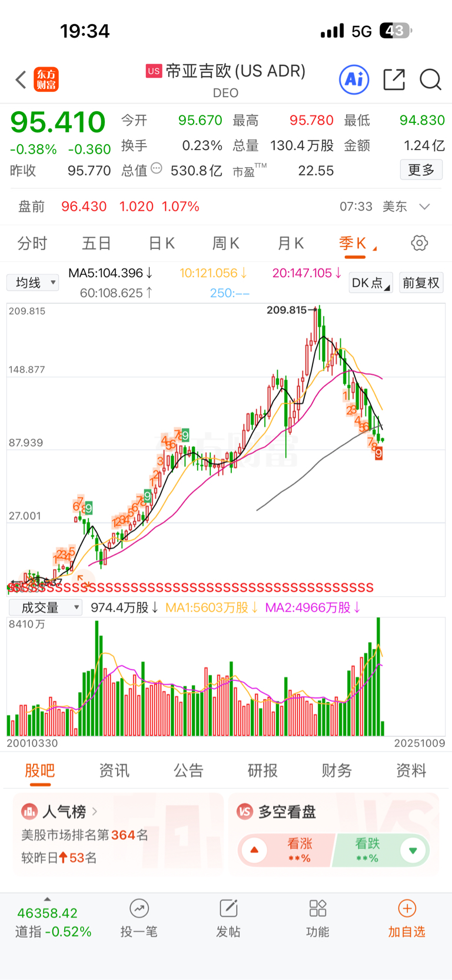Screen dimensions: 452x980
Task: Tap the MA5:104.396 indicator value
Action: pyautogui.click(x=111, y=273)
